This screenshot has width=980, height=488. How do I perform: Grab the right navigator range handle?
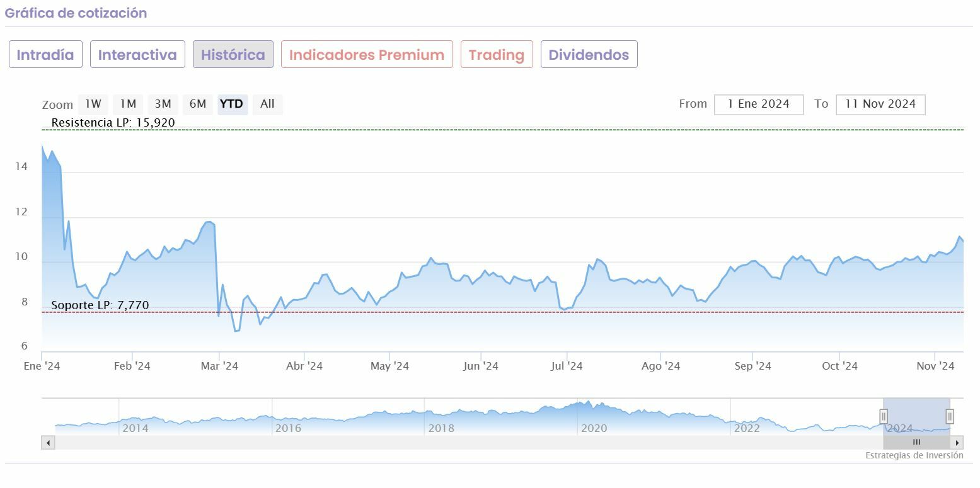click(950, 416)
